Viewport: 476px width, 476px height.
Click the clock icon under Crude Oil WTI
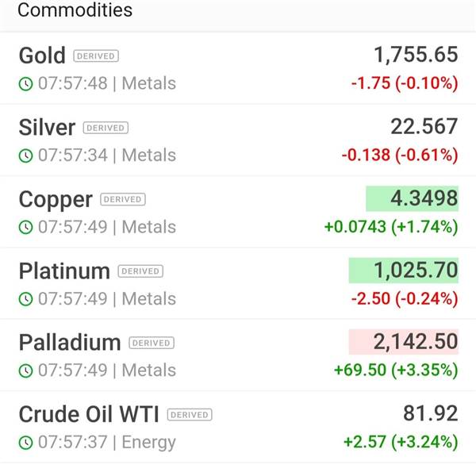pos(26,443)
